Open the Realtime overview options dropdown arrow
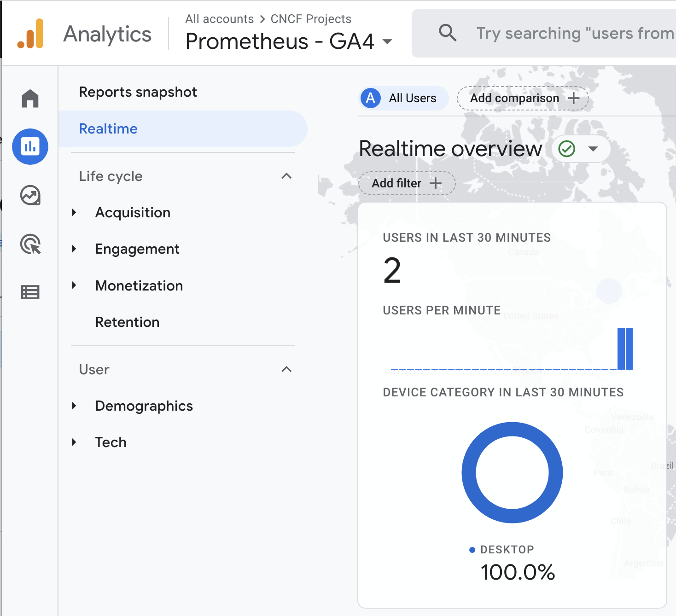 point(593,149)
